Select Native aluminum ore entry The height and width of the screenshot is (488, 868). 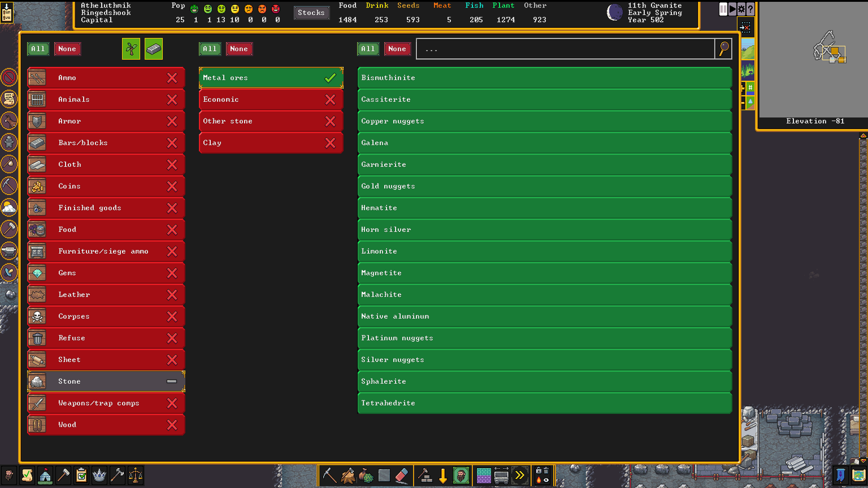(x=545, y=316)
